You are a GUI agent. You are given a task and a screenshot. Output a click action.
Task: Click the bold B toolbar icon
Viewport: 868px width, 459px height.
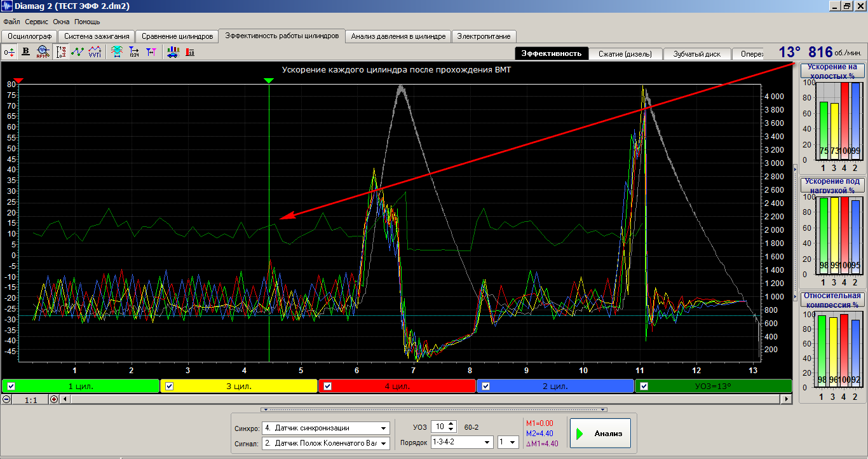pyautogui.click(x=26, y=52)
